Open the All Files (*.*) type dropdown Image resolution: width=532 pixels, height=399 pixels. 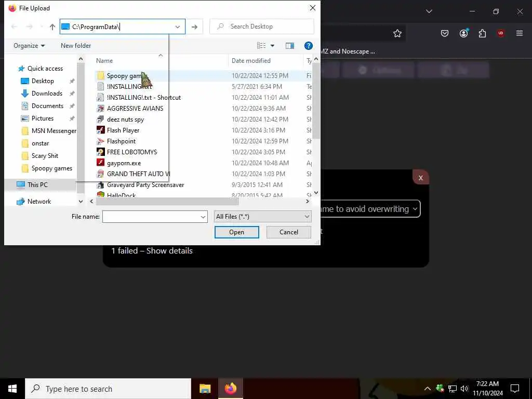coord(262,217)
